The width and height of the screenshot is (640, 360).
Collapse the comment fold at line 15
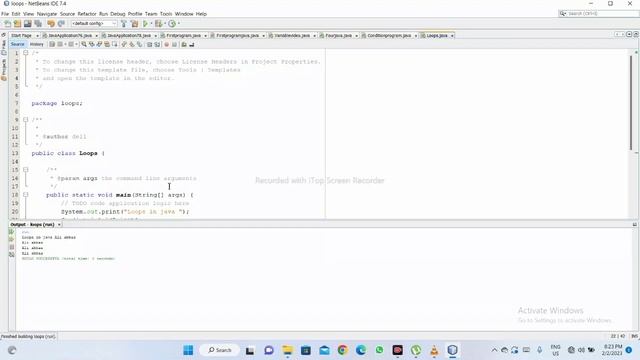[x=26, y=169]
